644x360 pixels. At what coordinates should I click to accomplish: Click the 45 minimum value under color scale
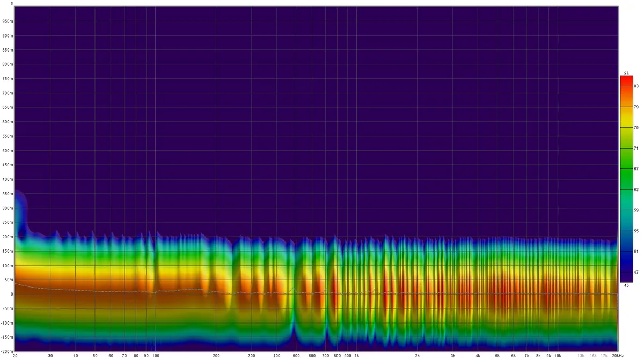click(626, 285)
